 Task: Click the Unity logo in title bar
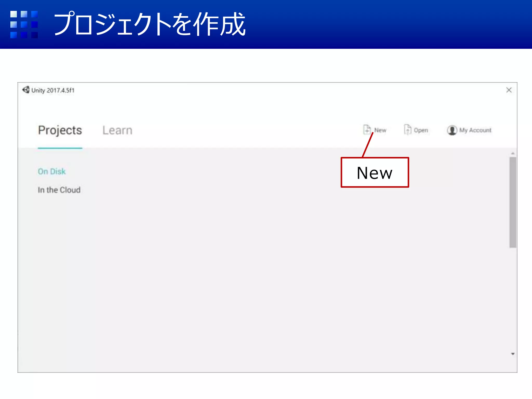[x=26, y=90]
